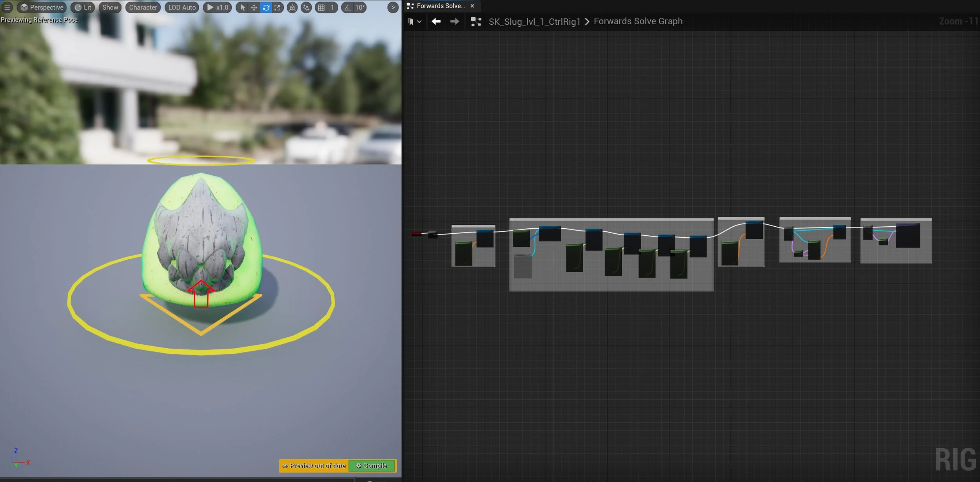
Task: Activate the Translate (move) gizmo tool
Action: [254, 7]
